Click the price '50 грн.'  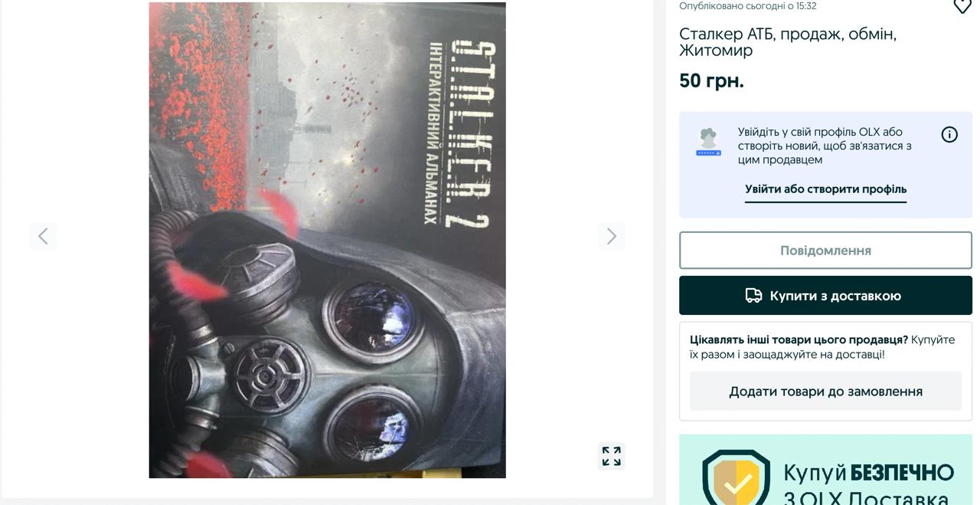point(711,80)
